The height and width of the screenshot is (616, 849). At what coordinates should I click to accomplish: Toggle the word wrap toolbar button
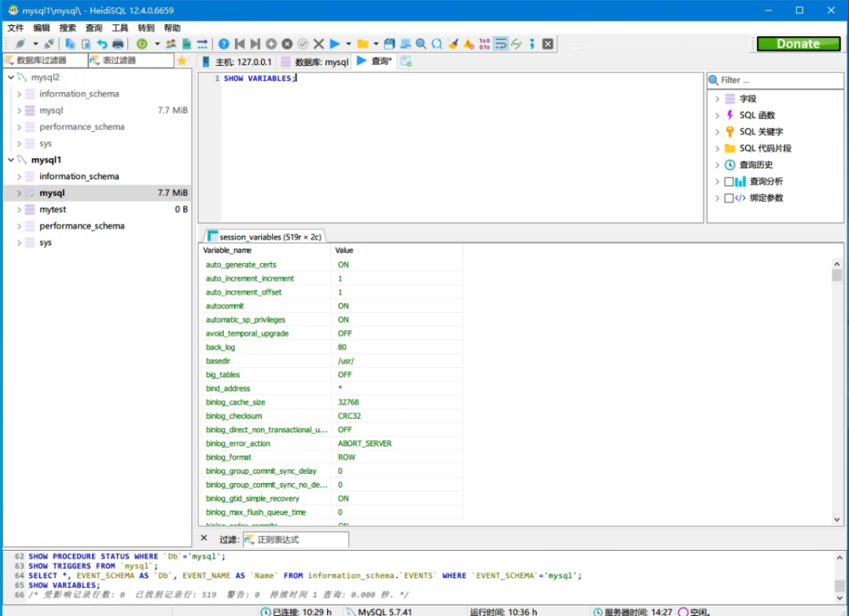(500, 44)
